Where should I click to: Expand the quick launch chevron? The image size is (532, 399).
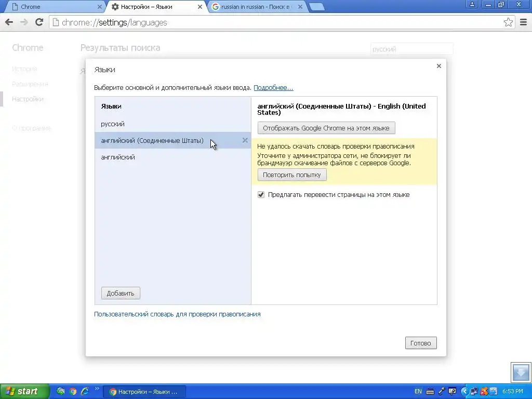97,389
